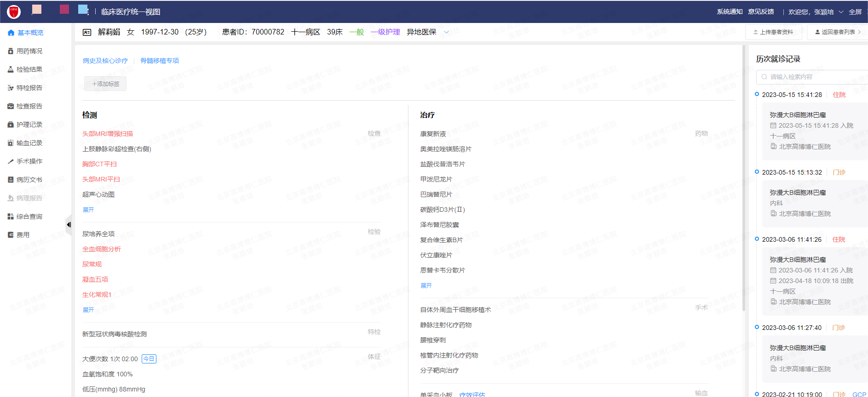The width and height of the screenshot is (868, 397).
Task: Click calendar icon beside 2023-05-15 15:41:28 入院
Action: (x=773, y=125)
